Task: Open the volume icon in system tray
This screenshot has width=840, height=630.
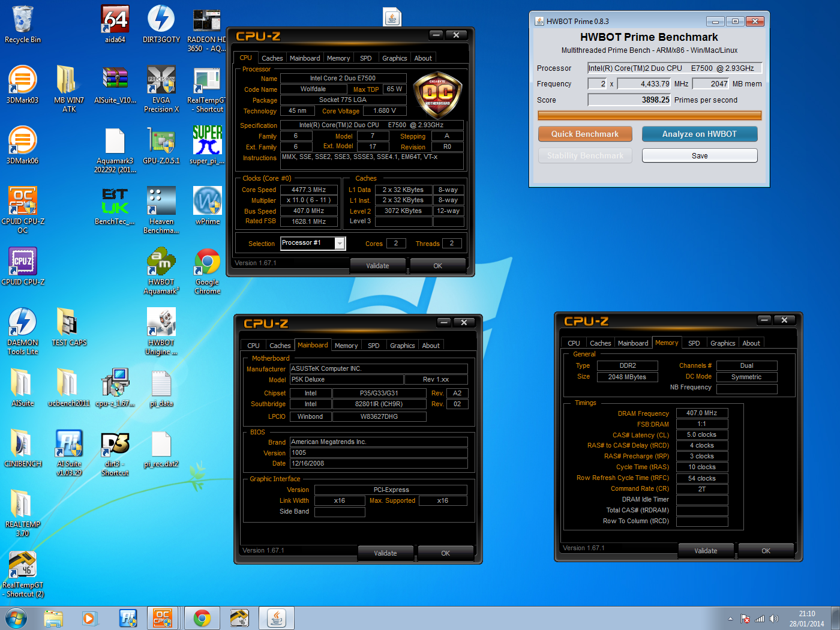Action: [x=774, y=619]
